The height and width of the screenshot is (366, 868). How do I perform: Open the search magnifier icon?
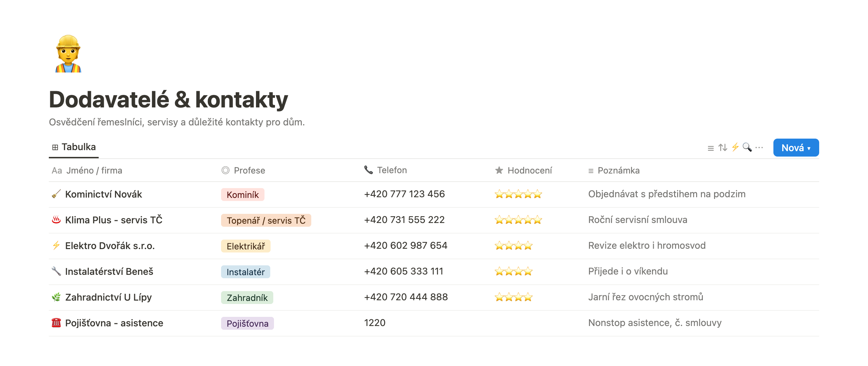tap(747, 147)
